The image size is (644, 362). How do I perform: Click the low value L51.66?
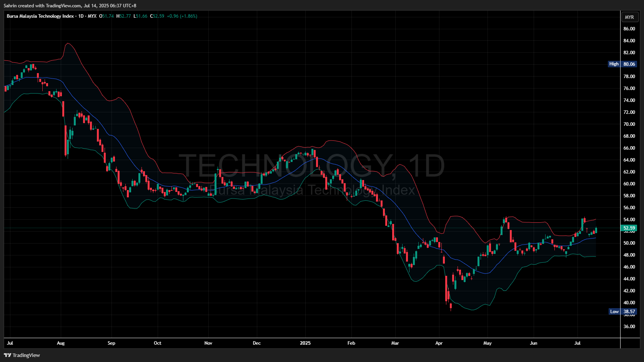[x=140, y=16]
